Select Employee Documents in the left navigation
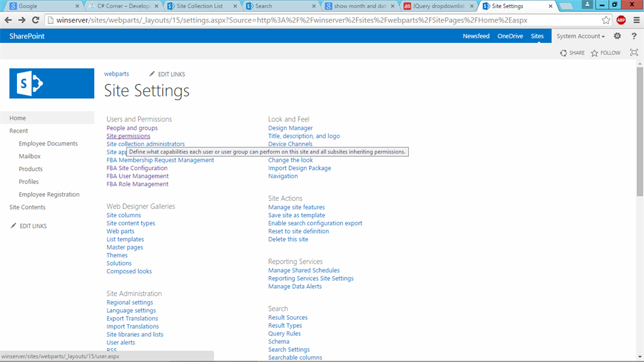The width and height of the screenshot is (644, 362). point(48,144)
